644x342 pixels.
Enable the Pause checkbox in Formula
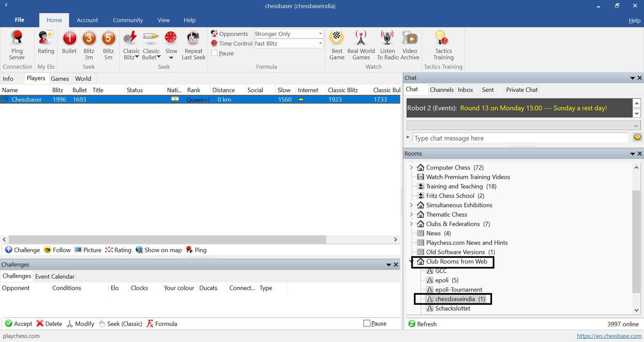215,54
